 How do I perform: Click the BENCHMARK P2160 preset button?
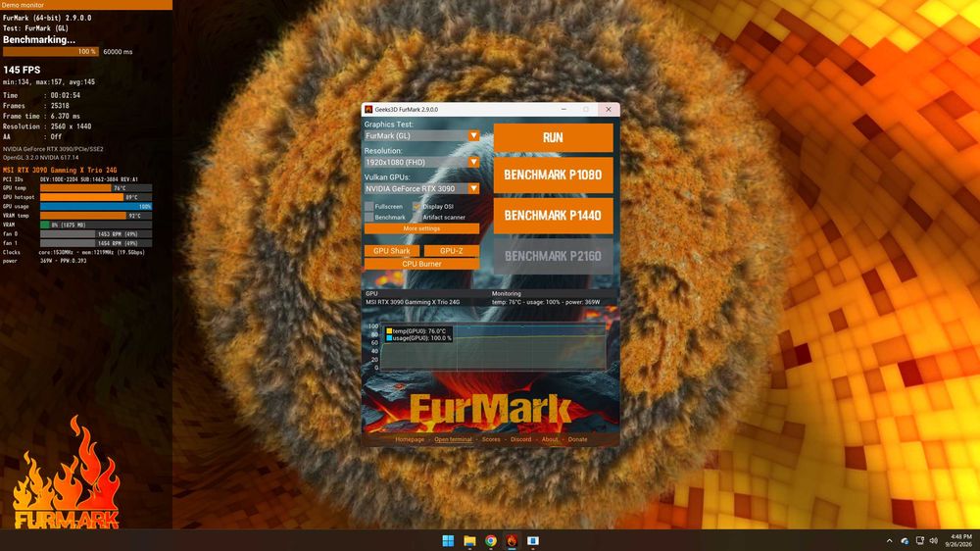[x=553, y=257]
